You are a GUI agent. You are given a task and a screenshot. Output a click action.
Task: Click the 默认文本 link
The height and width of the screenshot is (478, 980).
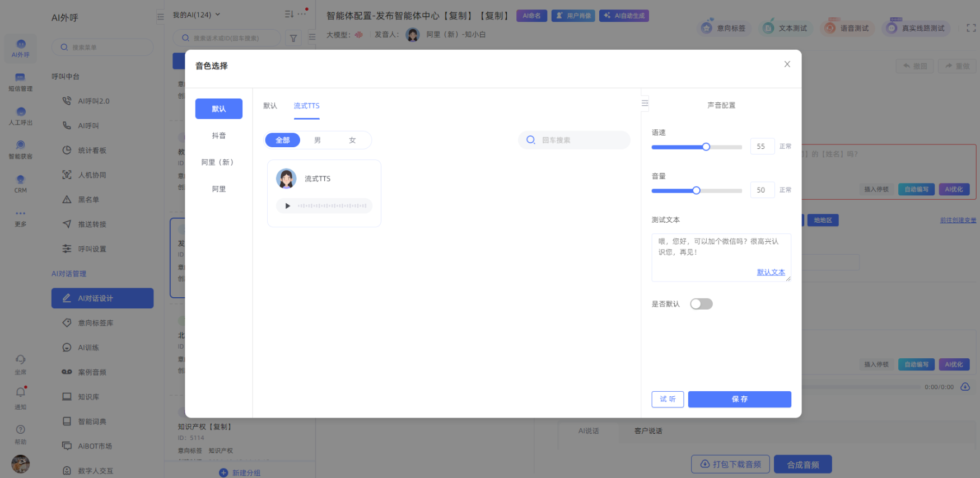point(771,272)
